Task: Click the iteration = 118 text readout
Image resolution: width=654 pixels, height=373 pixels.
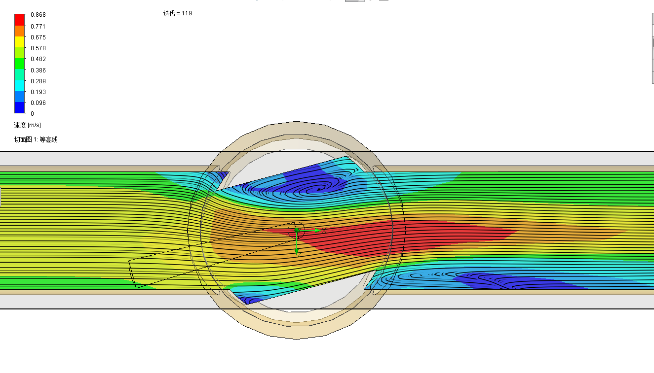Action: pos(178,13)
